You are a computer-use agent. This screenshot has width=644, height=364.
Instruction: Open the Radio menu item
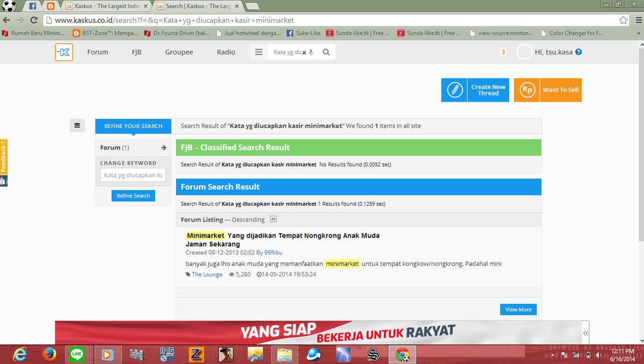226,52
